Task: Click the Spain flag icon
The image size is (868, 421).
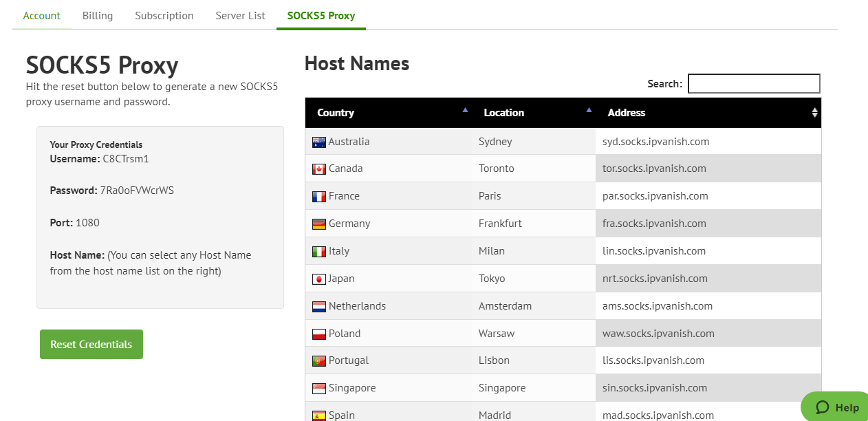Action: click(319, 415)
